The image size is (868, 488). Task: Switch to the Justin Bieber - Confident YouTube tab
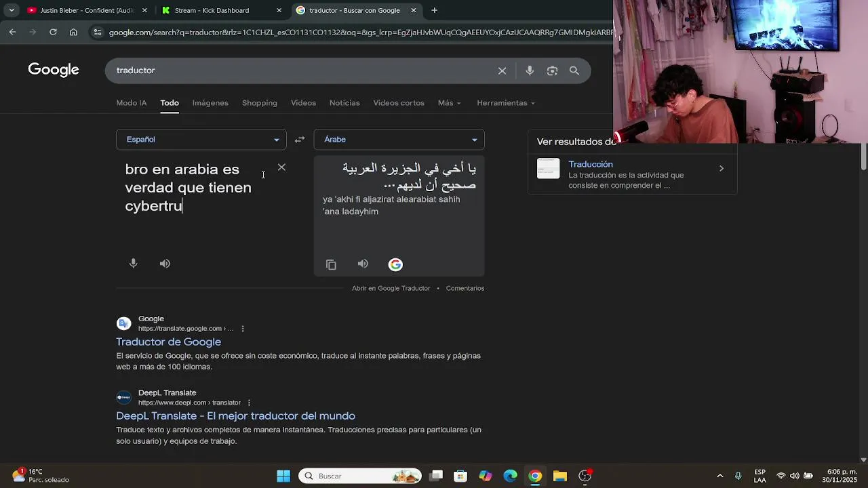[x=85, y=10]
